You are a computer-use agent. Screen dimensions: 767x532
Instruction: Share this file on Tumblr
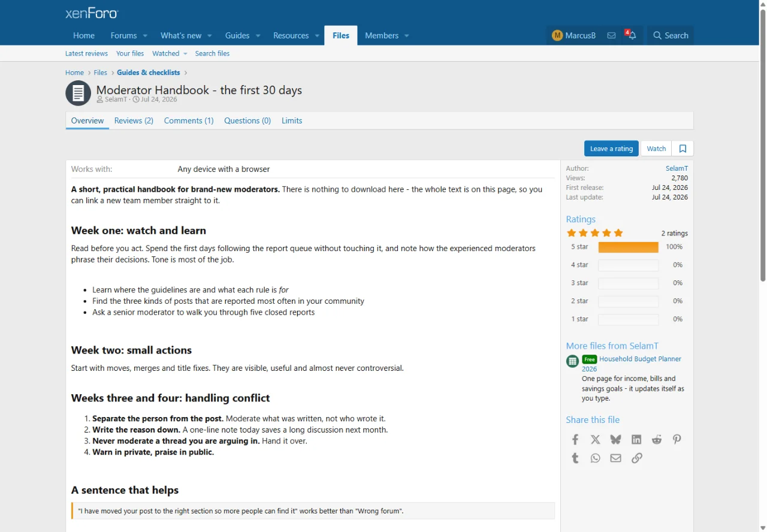tap(575, 458)
